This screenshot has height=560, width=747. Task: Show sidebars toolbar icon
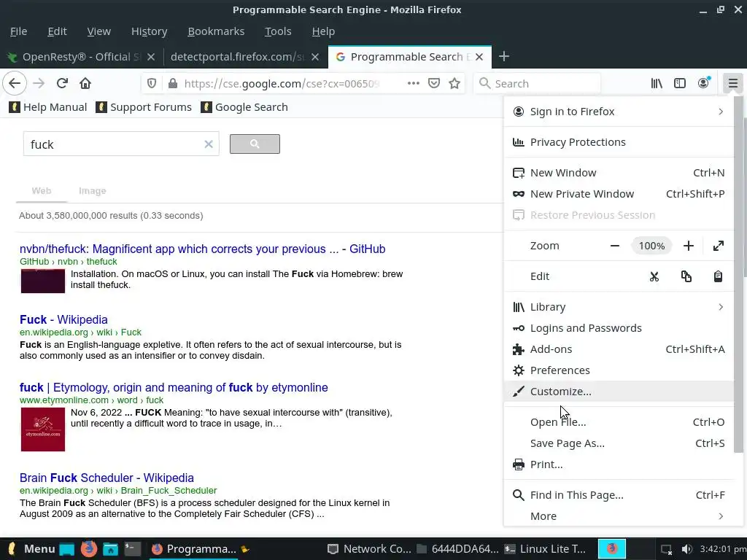[x=680, y=83]
